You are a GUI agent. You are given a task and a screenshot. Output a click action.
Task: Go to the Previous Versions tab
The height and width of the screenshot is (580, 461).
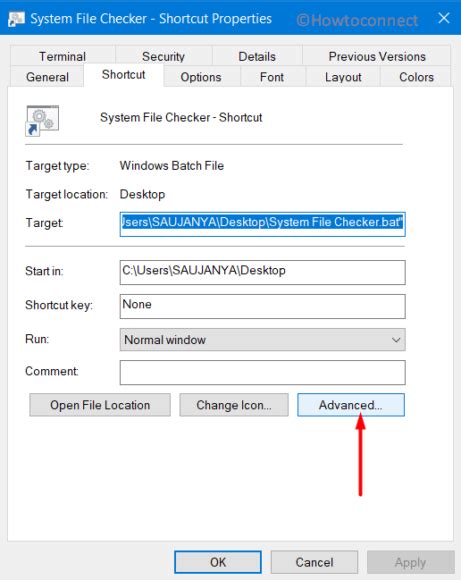(x=377, y=56)
